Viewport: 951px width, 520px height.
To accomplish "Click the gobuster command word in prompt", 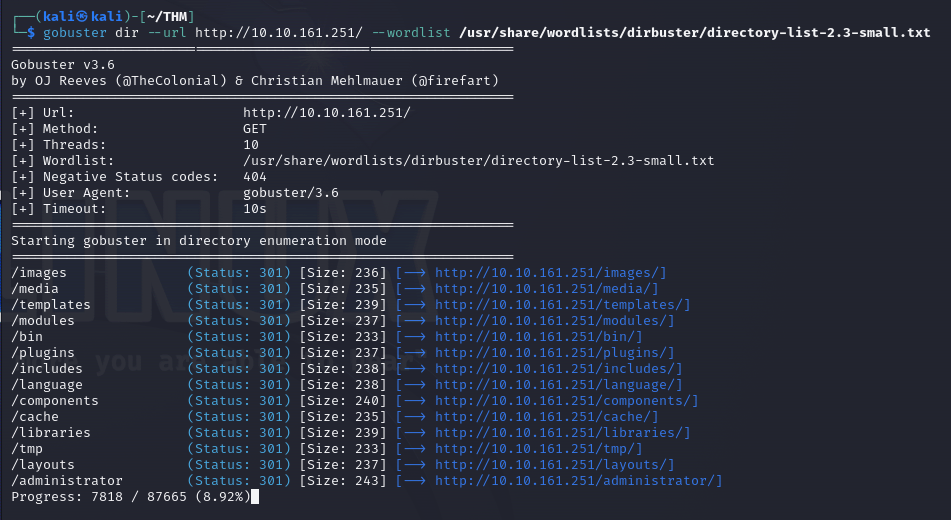I will coord(75,32).
